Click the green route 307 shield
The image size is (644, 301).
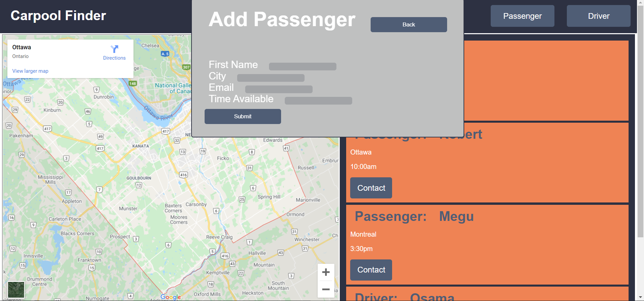pyautogui.click(x=186, y=67)
